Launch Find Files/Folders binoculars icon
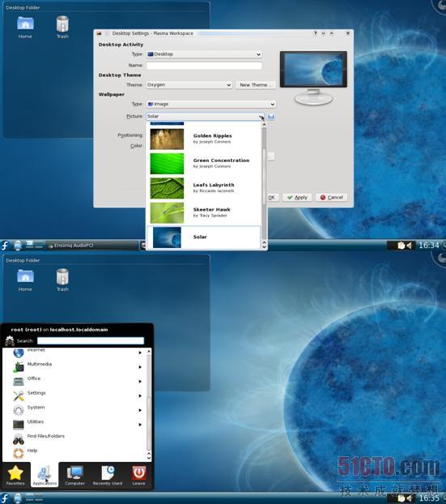Viewport: 446px width, 504px height. [19, 439]
